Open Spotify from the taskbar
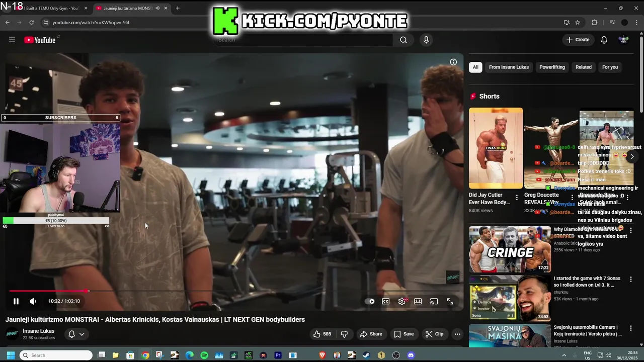The height and width of the screenshot is (362, 644). click(x=204, y=355)
